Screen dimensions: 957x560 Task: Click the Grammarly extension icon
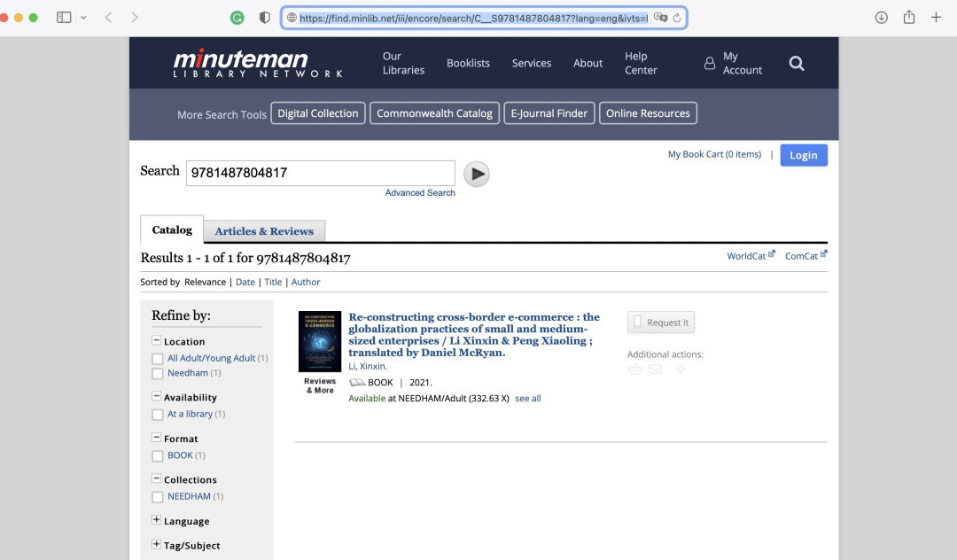click(x=237, y=18)
